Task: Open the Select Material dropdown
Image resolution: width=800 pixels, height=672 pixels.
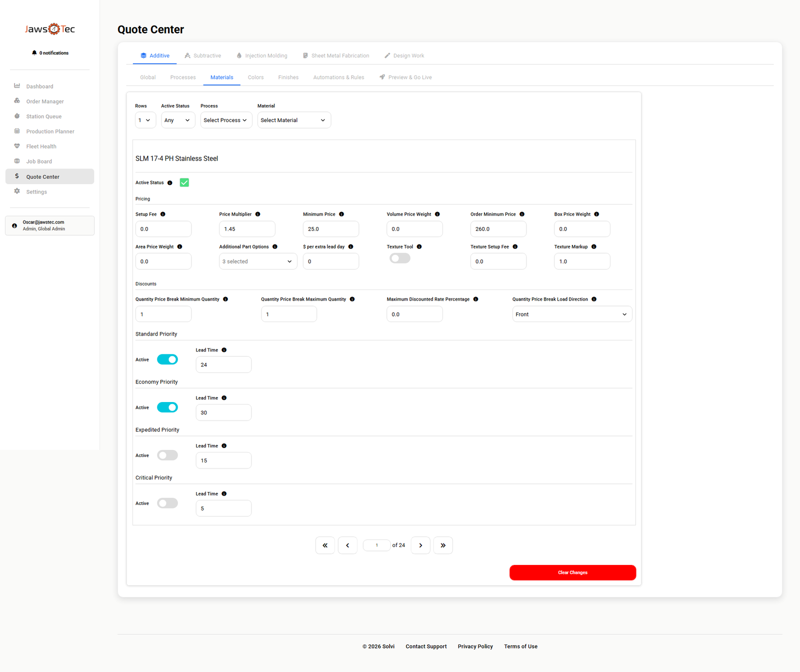Action: tap(294, 120)
